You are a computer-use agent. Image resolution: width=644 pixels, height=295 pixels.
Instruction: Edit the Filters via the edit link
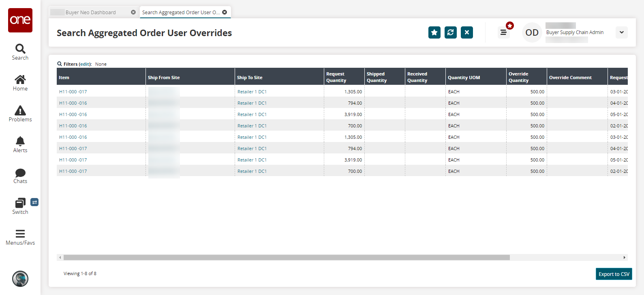[x=85, y=64]
